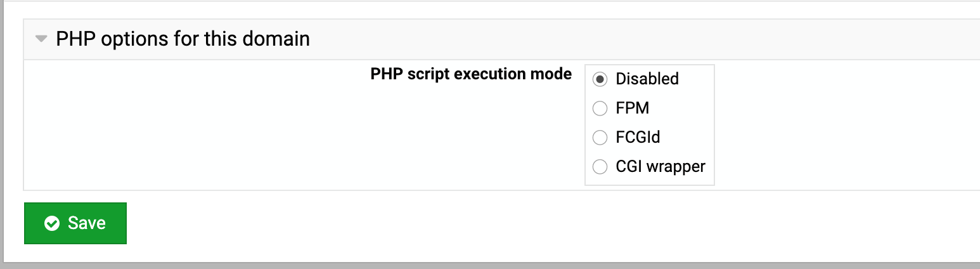Click the empty circle beside CGI wrapper
The width and height of the screenshot is (980, 269).
tap(600, 167)
